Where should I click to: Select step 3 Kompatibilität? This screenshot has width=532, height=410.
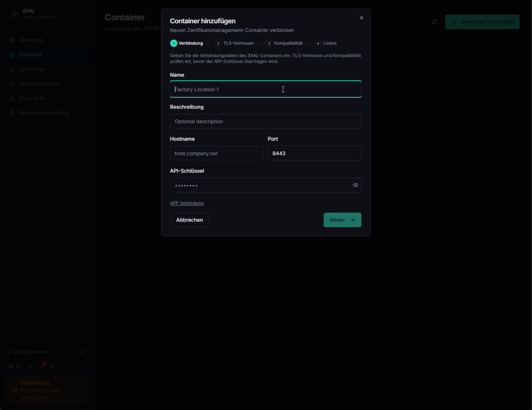[x=284, y=43]
